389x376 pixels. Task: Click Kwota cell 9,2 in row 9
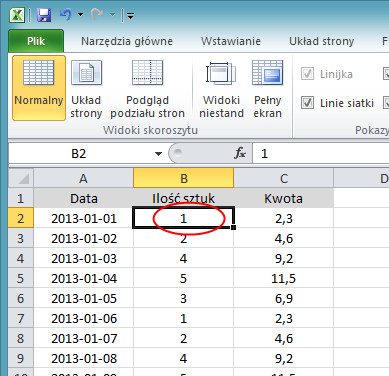click(284, 358)
